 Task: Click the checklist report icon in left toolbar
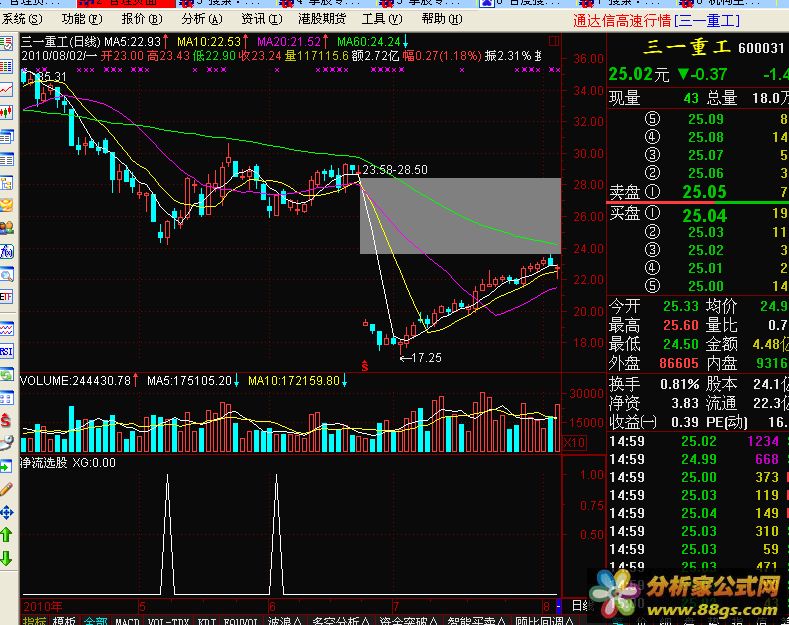[x=6, y=43]
